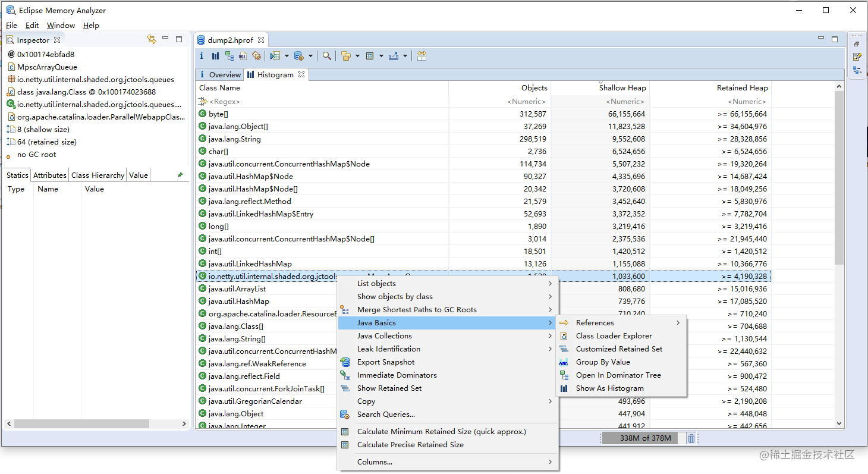The width and height of the screenshot is (868, 474).
Task: Select Customized Retained Set in submenu
Action: coord(621,349)
